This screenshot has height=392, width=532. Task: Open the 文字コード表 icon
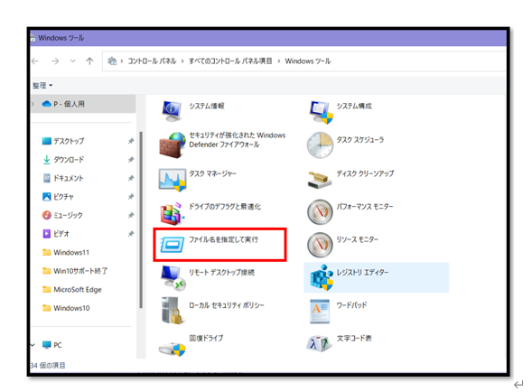coord(319,344)
